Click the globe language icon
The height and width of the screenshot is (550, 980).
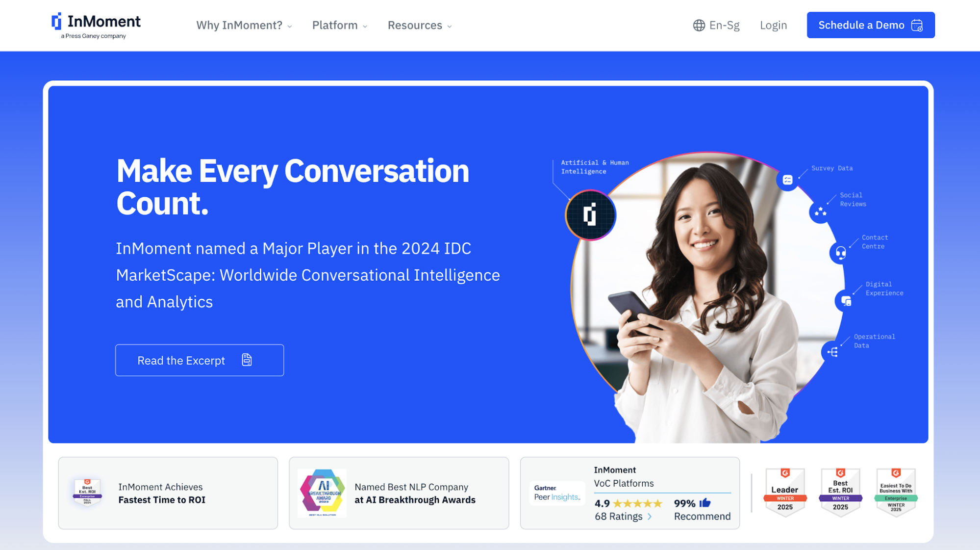pos(699,25)
